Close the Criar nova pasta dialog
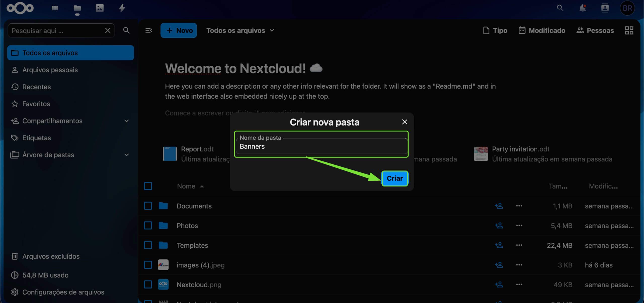Viewport: 644px width, 303px height. [405, 122]
